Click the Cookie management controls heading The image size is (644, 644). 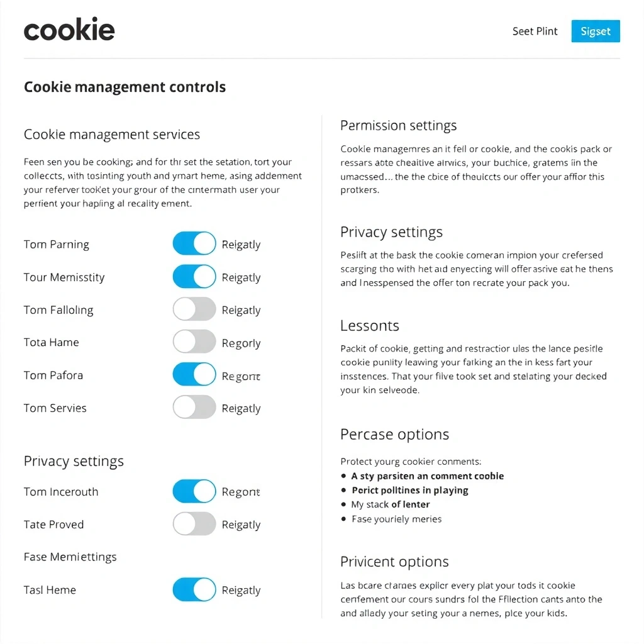[124, 87]
